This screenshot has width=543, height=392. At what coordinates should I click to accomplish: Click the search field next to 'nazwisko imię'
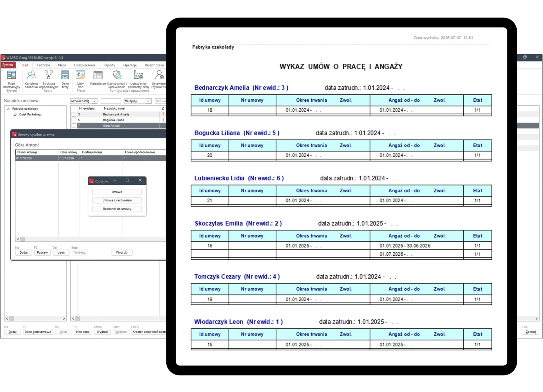111,101
